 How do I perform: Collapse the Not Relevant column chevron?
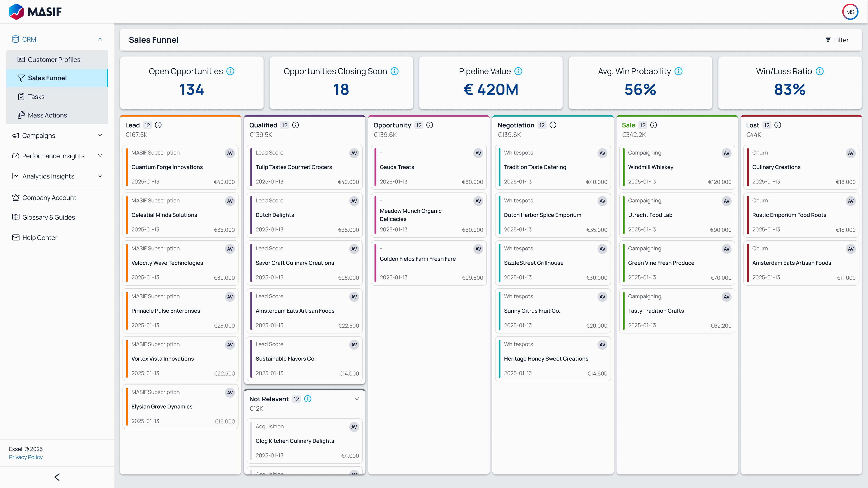356,399
